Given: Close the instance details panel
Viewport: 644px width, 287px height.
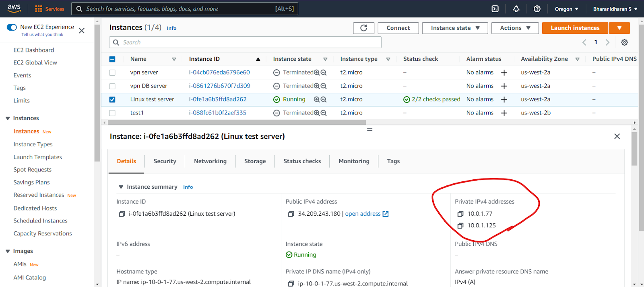Looking at the screenshot, I should pos(617,136).
